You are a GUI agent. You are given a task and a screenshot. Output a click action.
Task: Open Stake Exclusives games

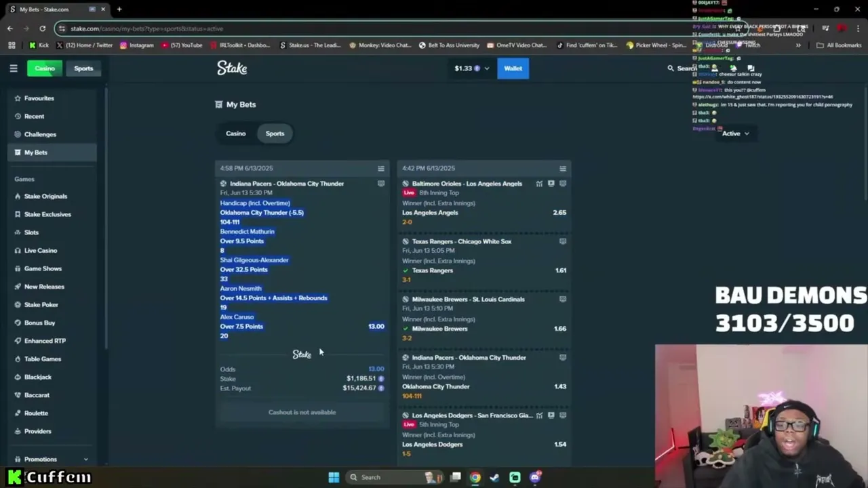point(52,214)
